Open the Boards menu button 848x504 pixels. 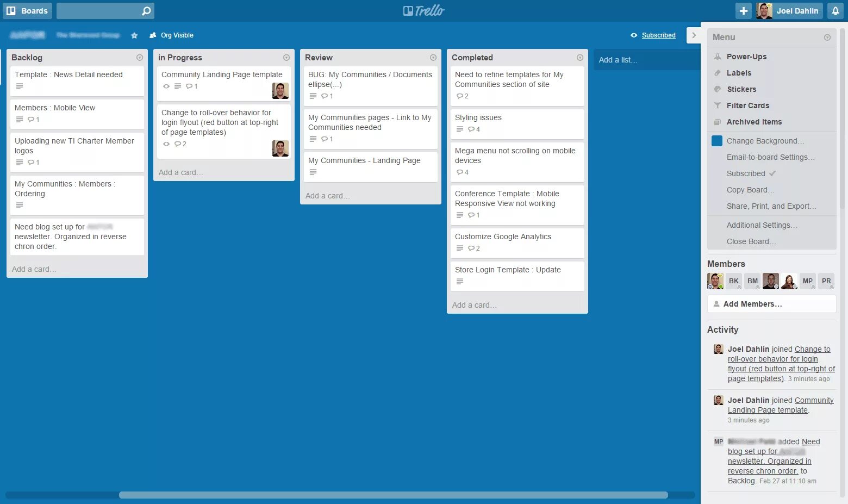coord(28,11)
